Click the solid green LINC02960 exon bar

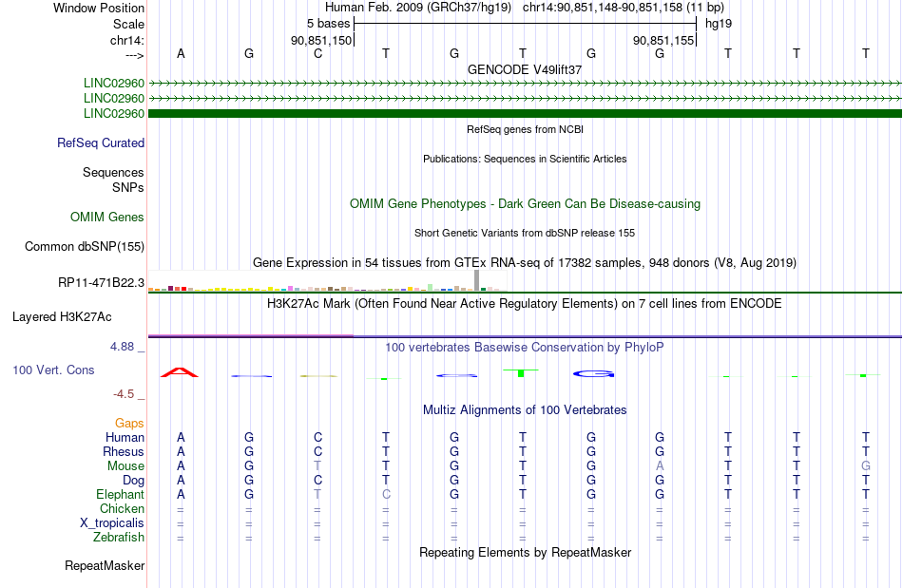[x=525, y=113]
